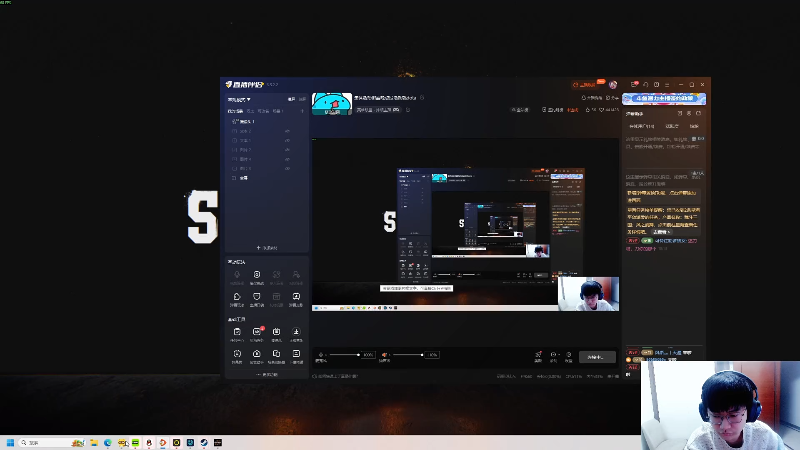Viewport: 800px width, 450px height.
Task: Adjust the microphone volume slider
Action: coord(344,355)
